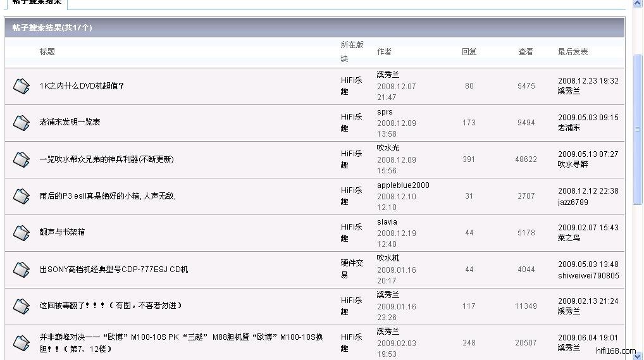644x360 pixels.
Task: Open thread 1K之内什么DVD机超值？
Action: 82,86
